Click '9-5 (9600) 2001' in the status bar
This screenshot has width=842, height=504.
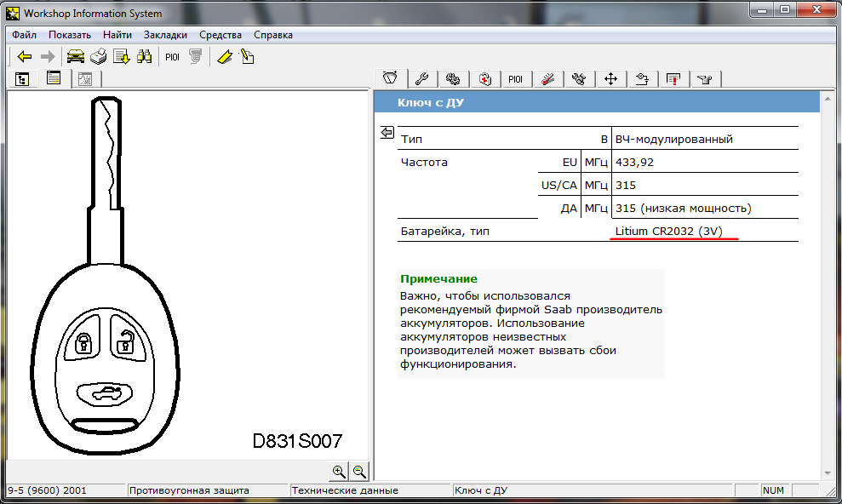click(47, 490)
